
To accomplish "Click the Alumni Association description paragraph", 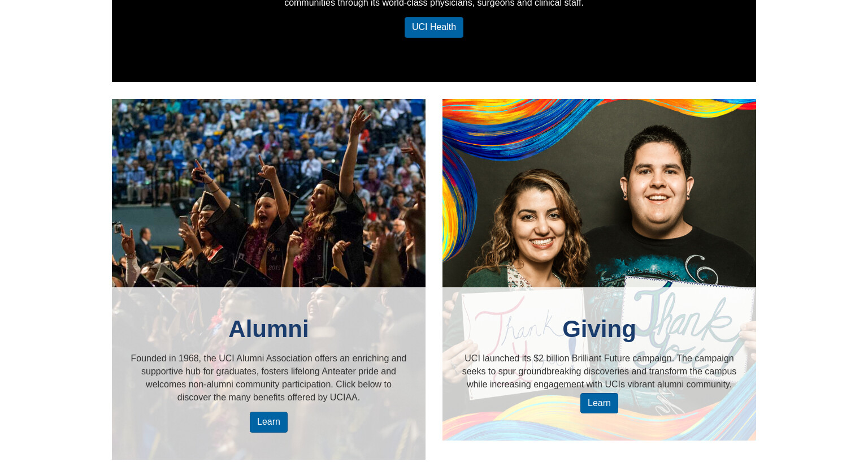I will (x=268, y=378).
